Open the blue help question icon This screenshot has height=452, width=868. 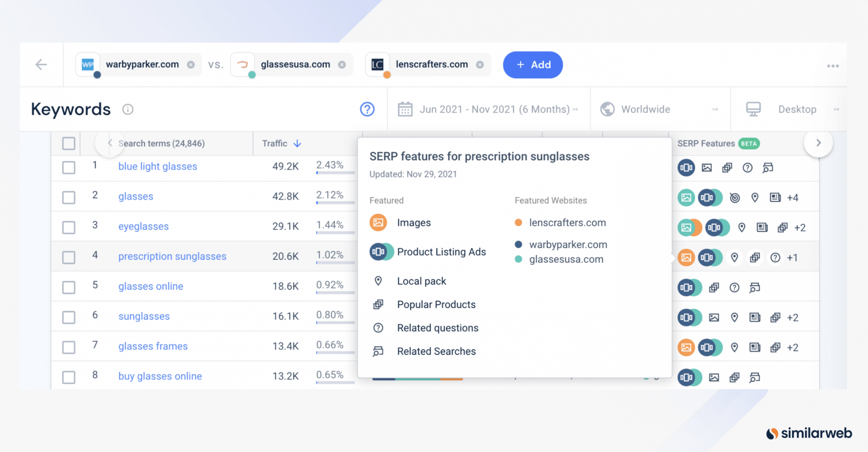coord(367,109)
